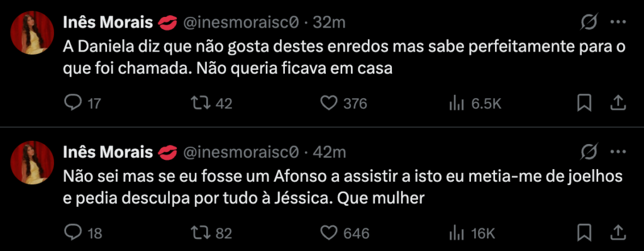Bookmark the tweet about Daniela
The image size is (644, 251).
point(584,103)
